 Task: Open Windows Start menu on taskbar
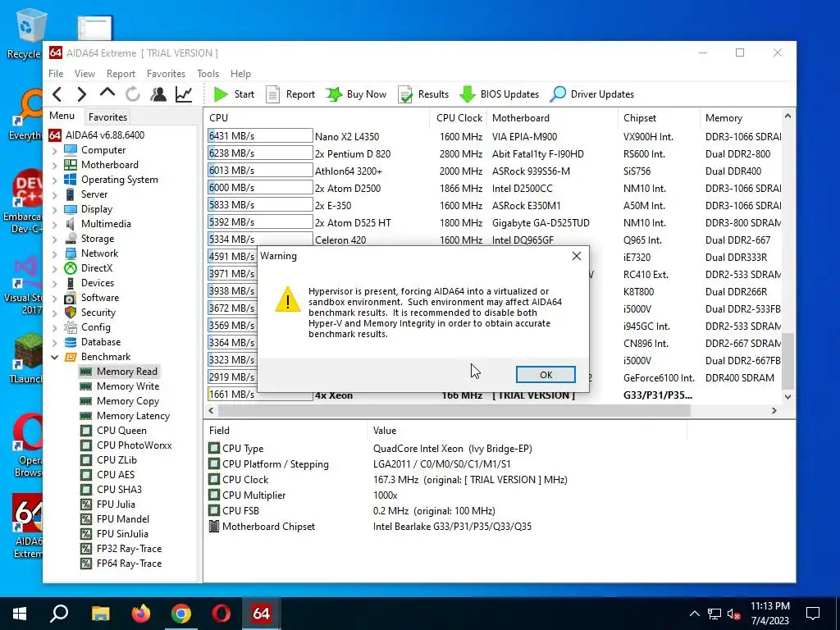pos(20,614)
